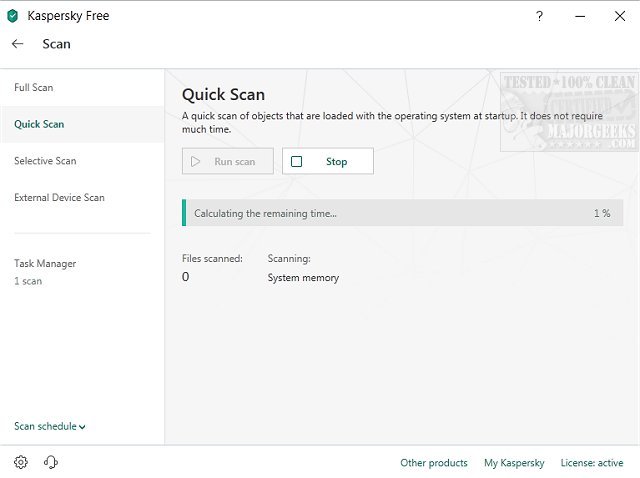Expand the Scan schedule dropdown
Screen dimensions: 640x478
coord(50,426)
